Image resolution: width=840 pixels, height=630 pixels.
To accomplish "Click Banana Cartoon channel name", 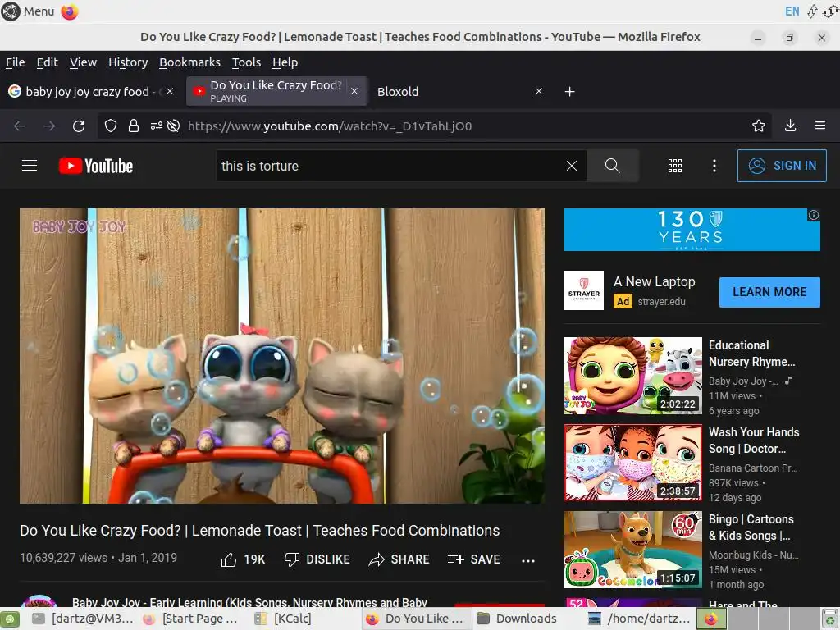I will (753, 468).
